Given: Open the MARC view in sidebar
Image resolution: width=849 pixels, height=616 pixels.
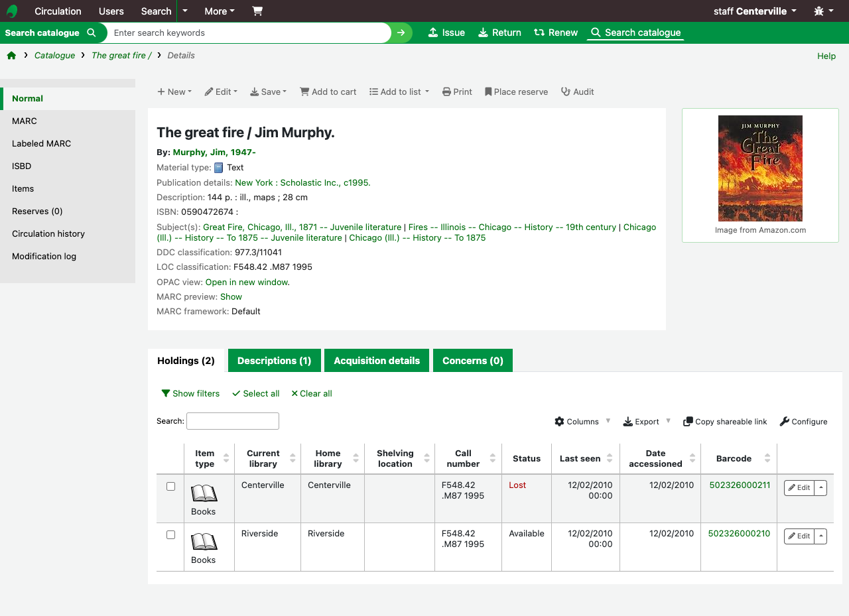Looking at the screenshot, I should (68, 121).
